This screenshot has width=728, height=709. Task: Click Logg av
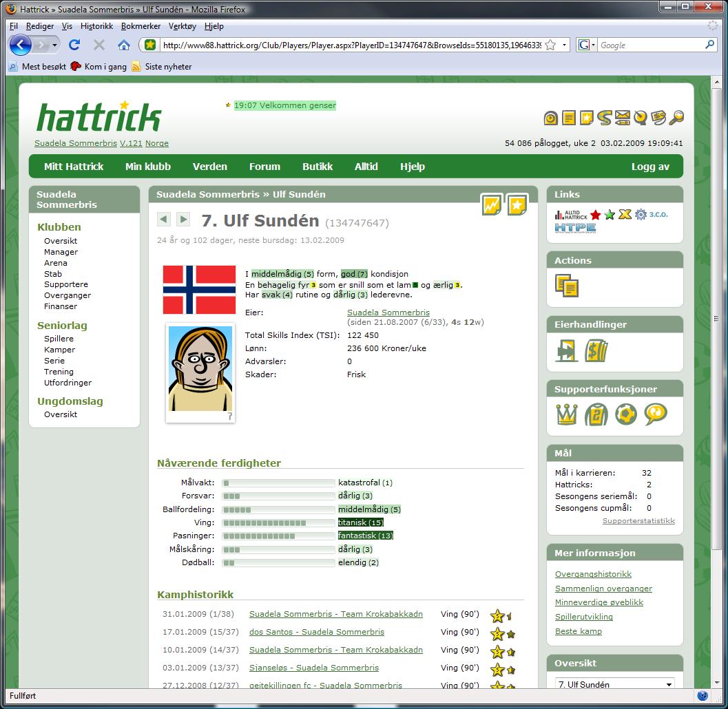click(650, 167)
